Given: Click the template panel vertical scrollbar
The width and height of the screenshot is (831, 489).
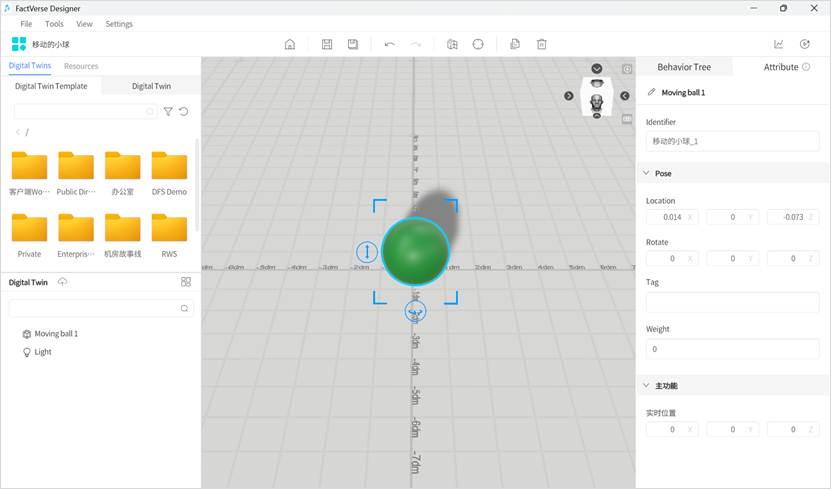Looking at the screenshot, I should pyautogui.click(x=197, y=185).
